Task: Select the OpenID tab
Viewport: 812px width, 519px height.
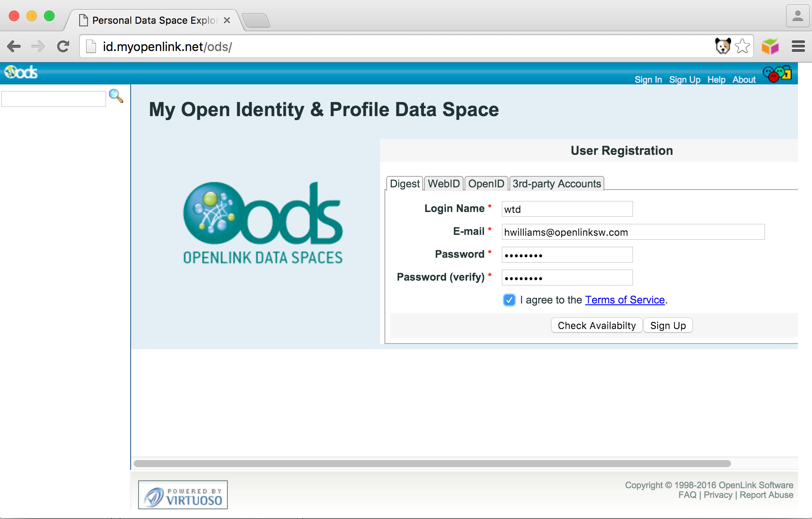Action: pos(486,184)
